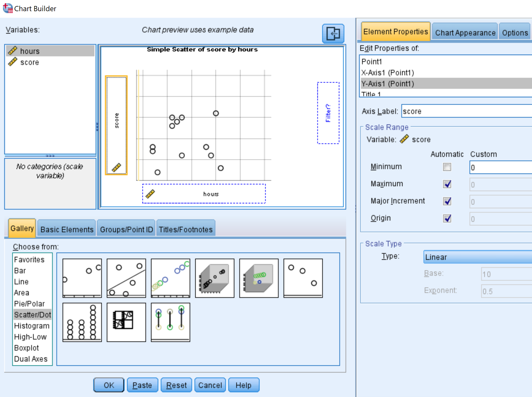Viewport: 532px width, 397px height.
Task: Click the ruler icon beside the hours variable
Action: [13, 51]
